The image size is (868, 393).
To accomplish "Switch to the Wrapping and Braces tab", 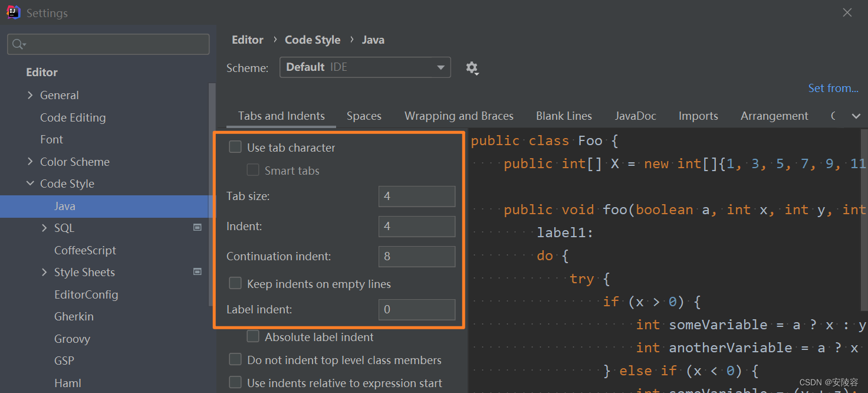I will (x=459, y=116).
